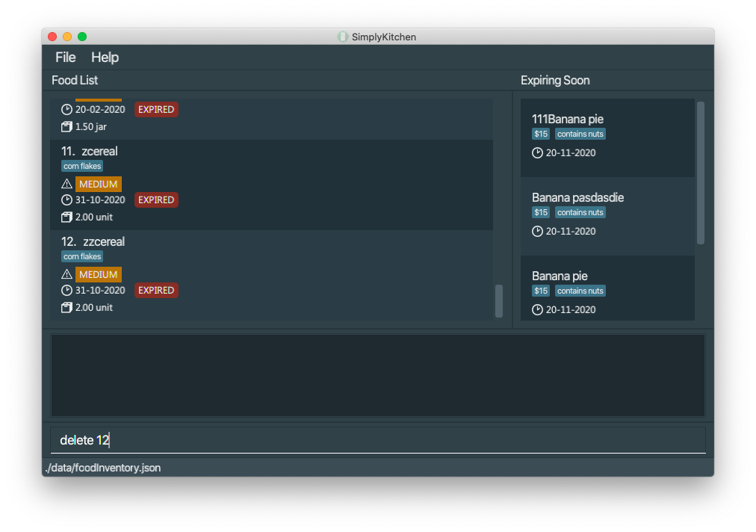
Task: Click the clock icon in item 11 zcereal
Action: (66, 199)
